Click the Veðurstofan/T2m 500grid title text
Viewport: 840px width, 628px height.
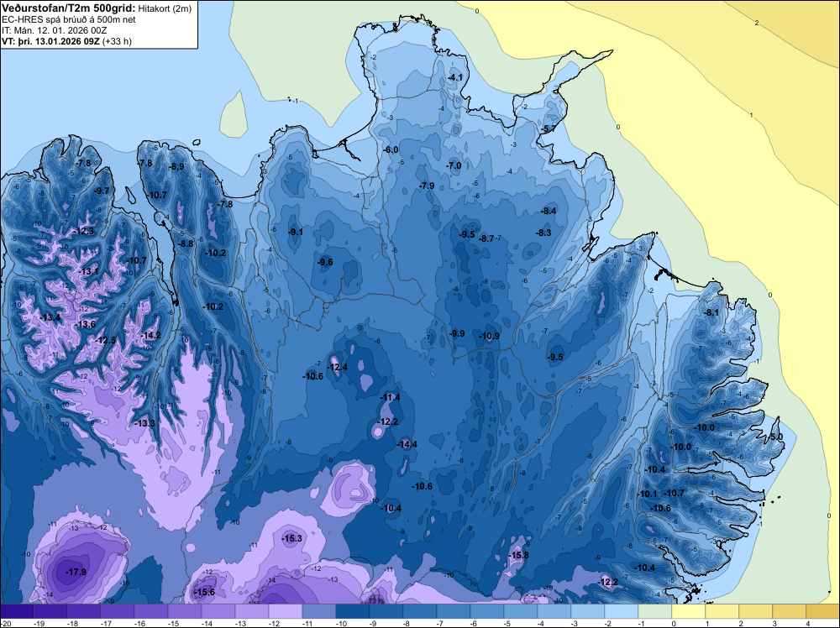(68, 8)
